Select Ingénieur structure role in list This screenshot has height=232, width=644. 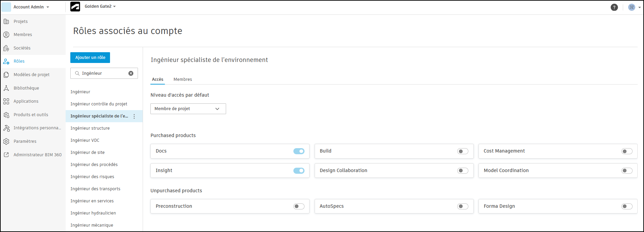coord(90,128)
